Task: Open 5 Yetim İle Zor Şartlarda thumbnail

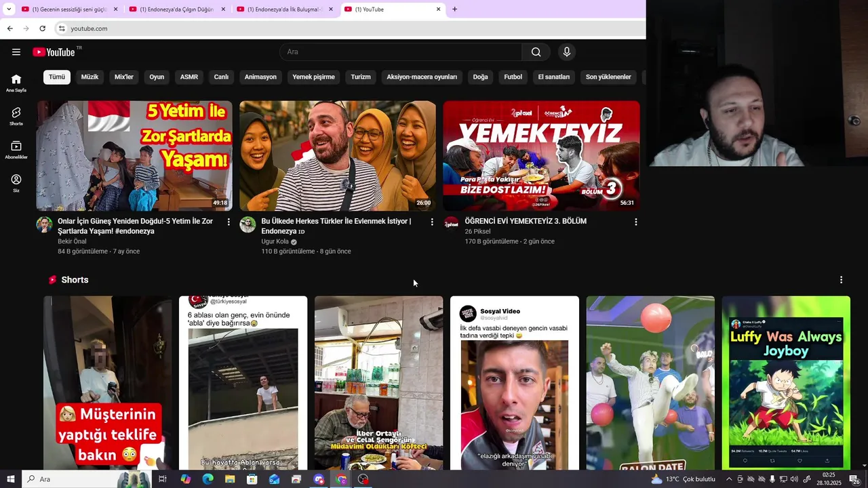Action: 134,156
